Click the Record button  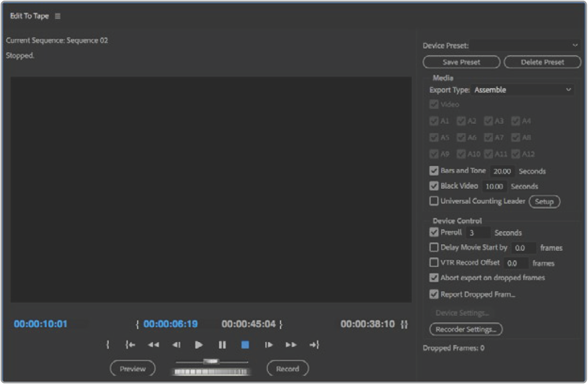[287, 369]
